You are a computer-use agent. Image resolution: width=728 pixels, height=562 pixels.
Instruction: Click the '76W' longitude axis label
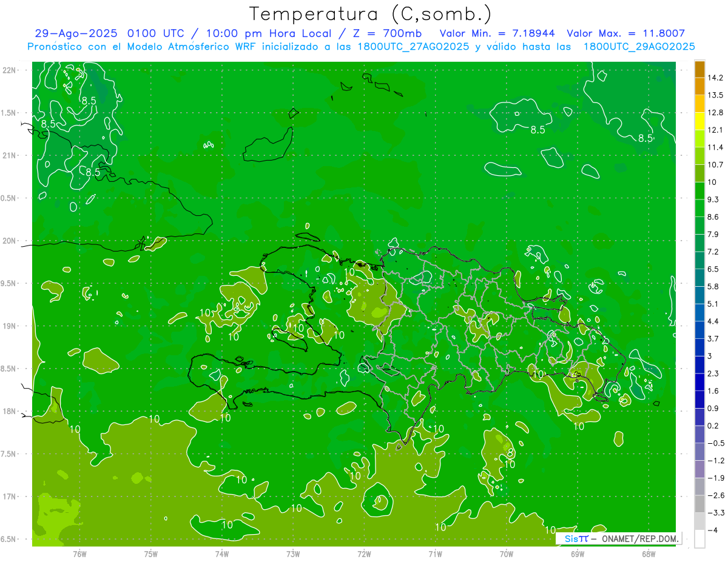[x=79, y=554]
